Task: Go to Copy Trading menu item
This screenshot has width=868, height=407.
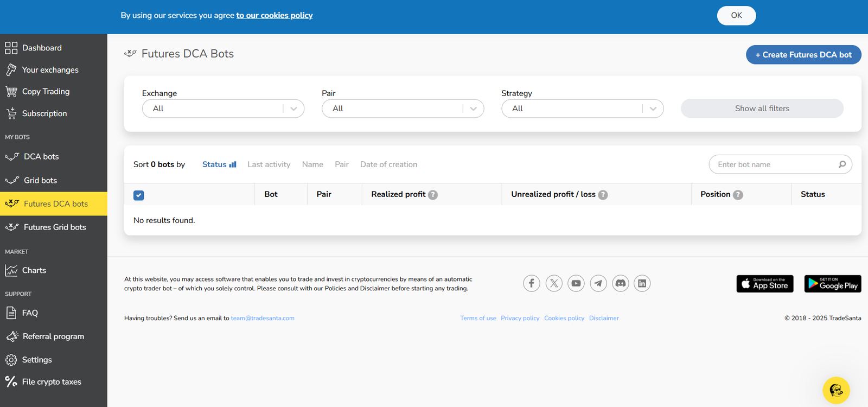Action: point(46,92)
